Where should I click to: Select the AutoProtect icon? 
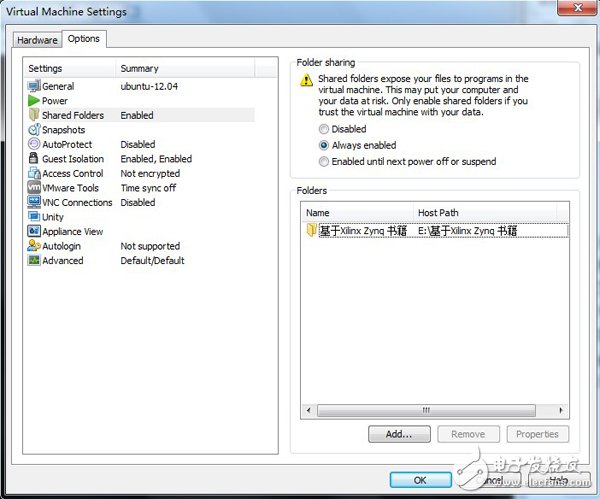click(34, 144)
